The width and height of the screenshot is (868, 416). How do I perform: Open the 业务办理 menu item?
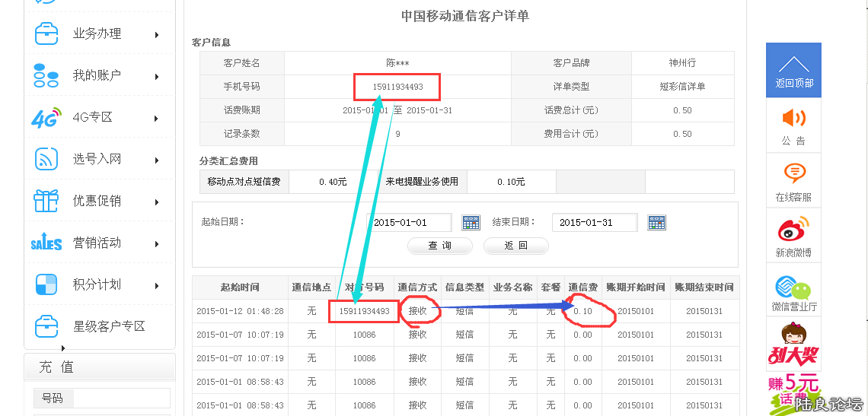coord(97,33)
